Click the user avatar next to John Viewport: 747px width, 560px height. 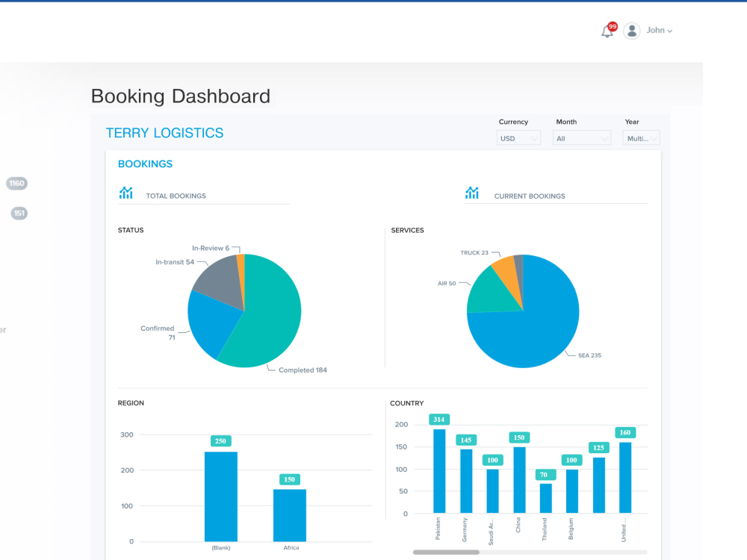[632, 30]
